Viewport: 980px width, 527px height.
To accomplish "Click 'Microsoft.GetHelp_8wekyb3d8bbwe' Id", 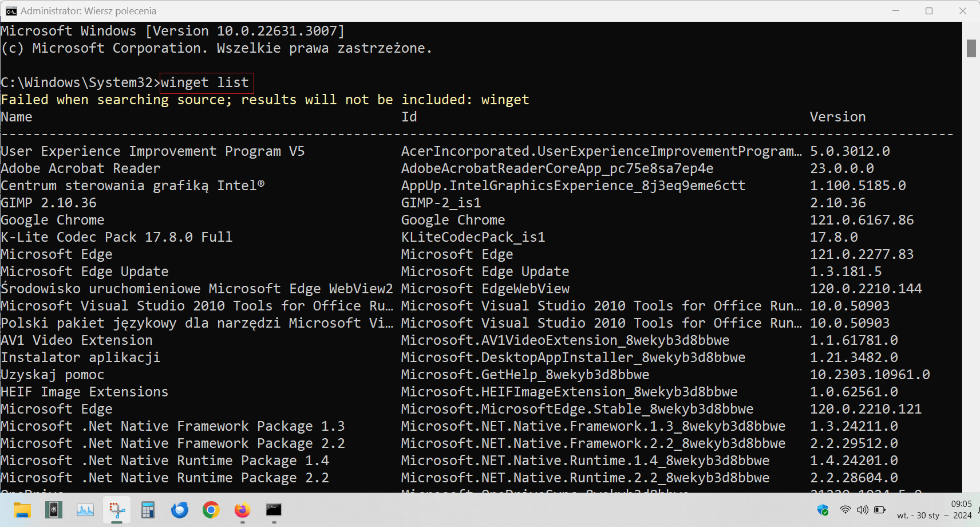I will (x=525, y=375).
